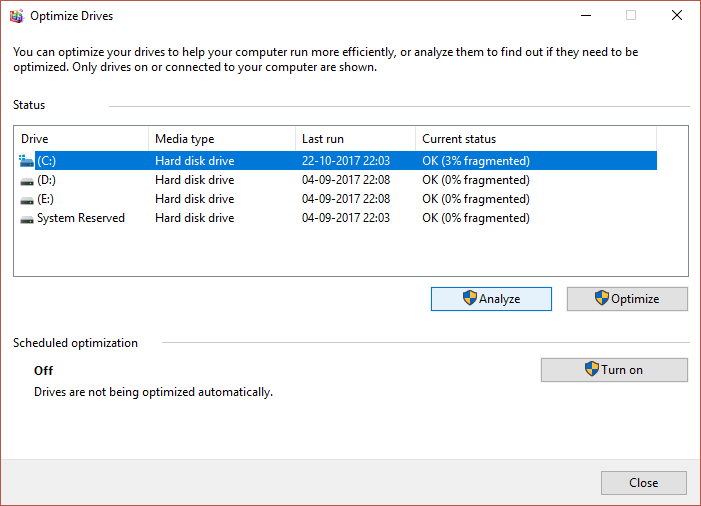Click the shield icon on Analyze button
Image resolution: width=701 pixels, height=506 pixels.
469,298
